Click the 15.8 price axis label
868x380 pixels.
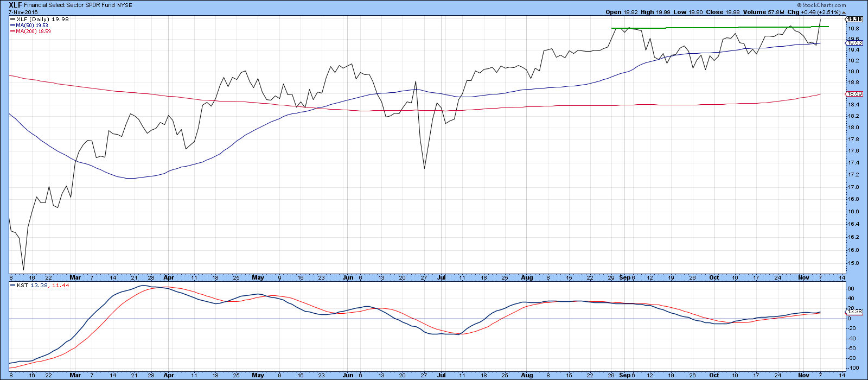(x=853, y=263)
